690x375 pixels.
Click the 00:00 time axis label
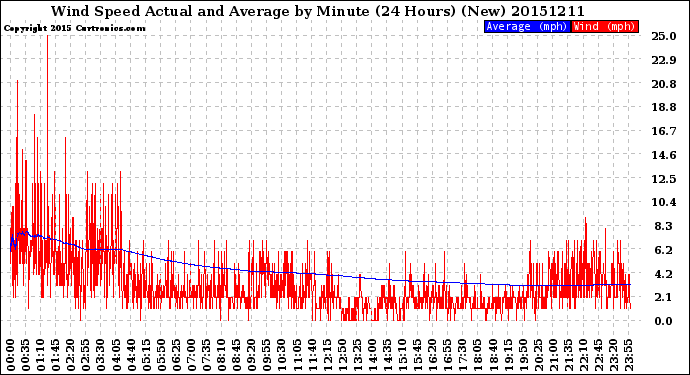tap(11, 355)
